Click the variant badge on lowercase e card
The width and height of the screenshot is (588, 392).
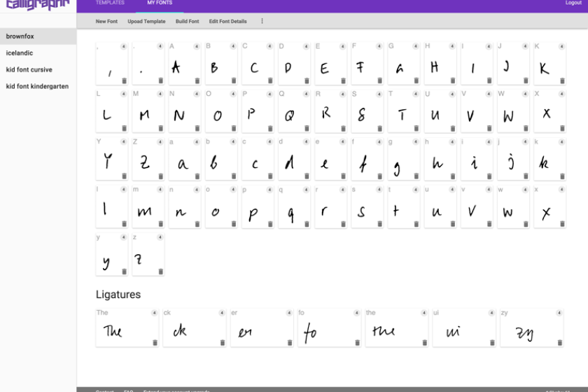(x=343, y=142)
